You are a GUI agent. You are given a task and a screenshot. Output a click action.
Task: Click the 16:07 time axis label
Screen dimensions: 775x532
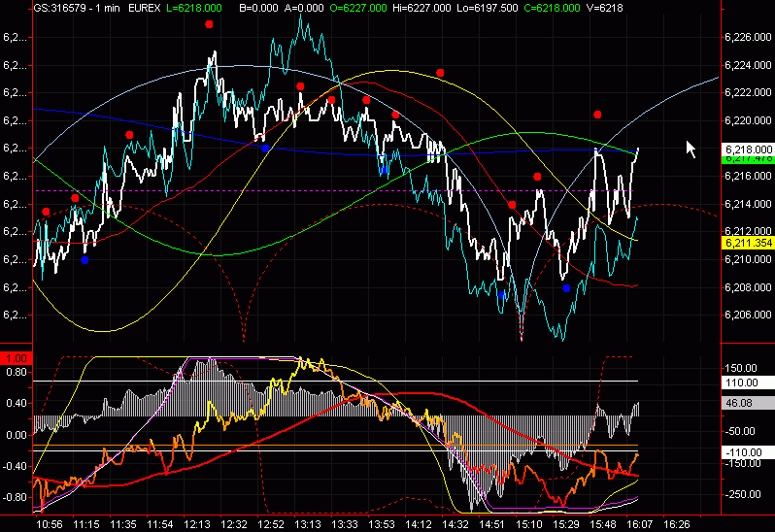click(640, 524)
